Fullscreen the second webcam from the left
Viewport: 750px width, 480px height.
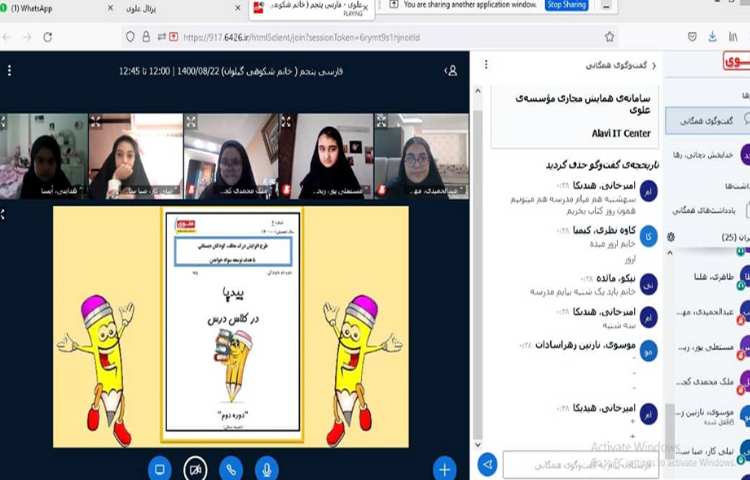(96, 121)
